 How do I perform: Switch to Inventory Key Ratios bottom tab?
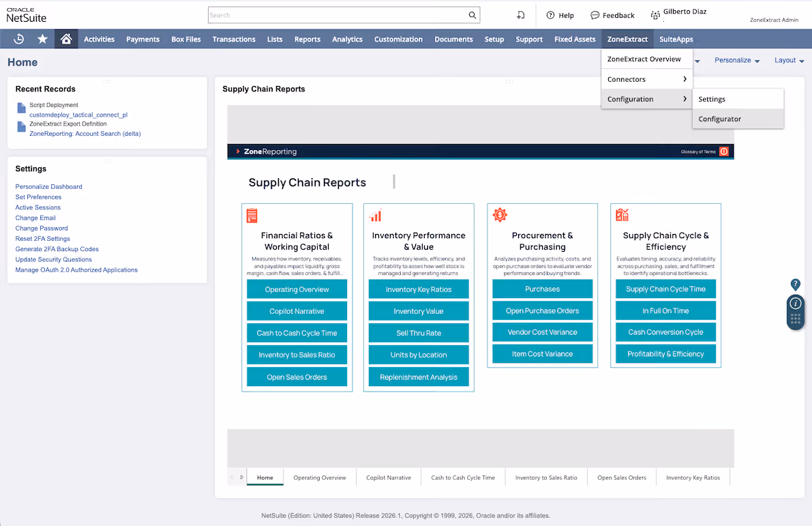click(693, 478)
